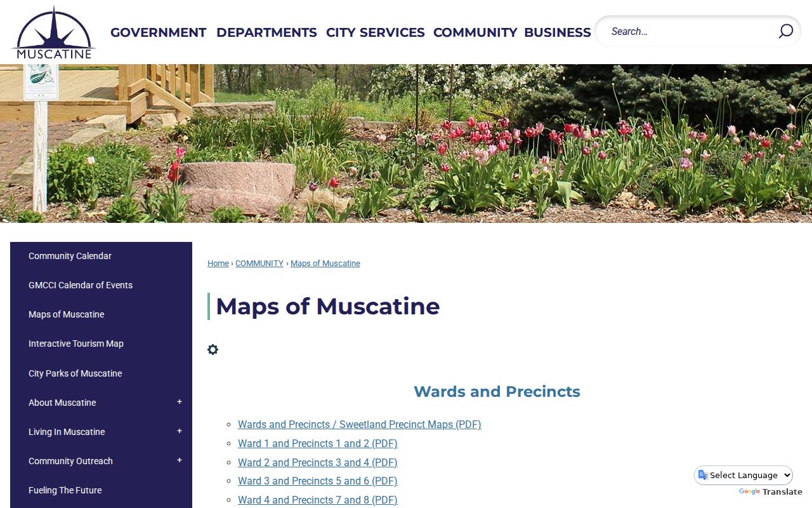Open Wards and Precincts / Sweetland PDF
This screenshot has height=508, width=812.
tap(360, 424)
